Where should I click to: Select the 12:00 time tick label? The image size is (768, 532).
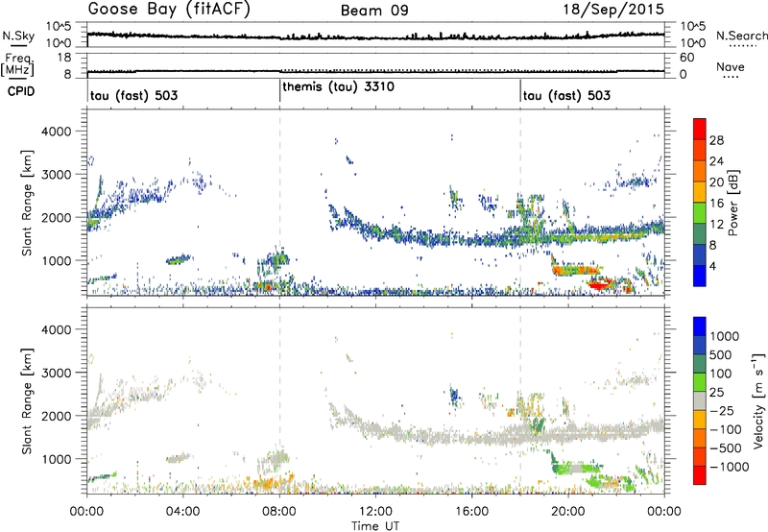375,512
